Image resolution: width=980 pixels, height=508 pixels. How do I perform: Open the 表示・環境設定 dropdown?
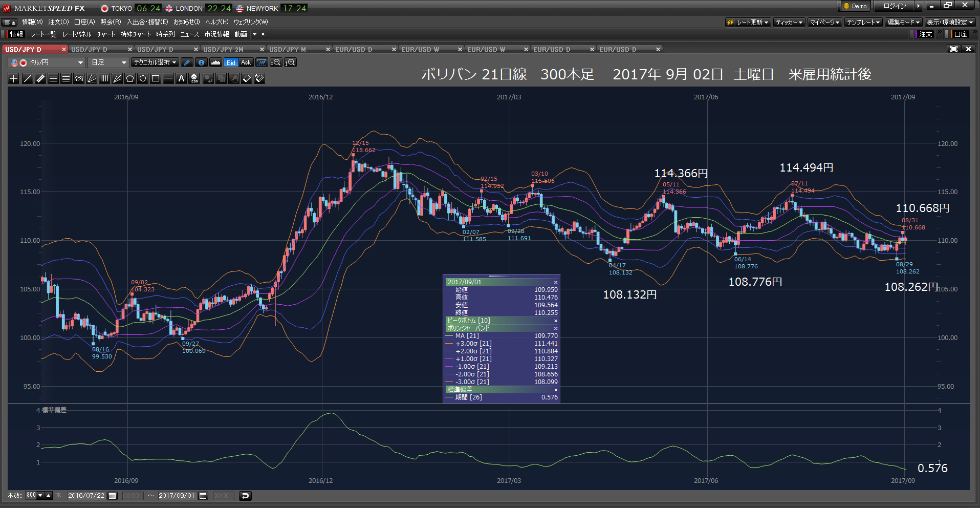(950, 23)
